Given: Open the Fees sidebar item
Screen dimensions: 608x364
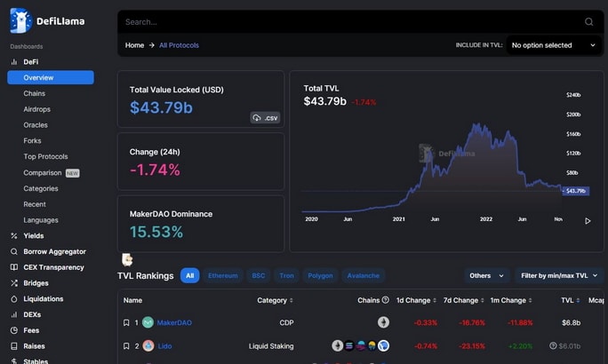Looking at the screenshot, I should click(x=31, y=330).
